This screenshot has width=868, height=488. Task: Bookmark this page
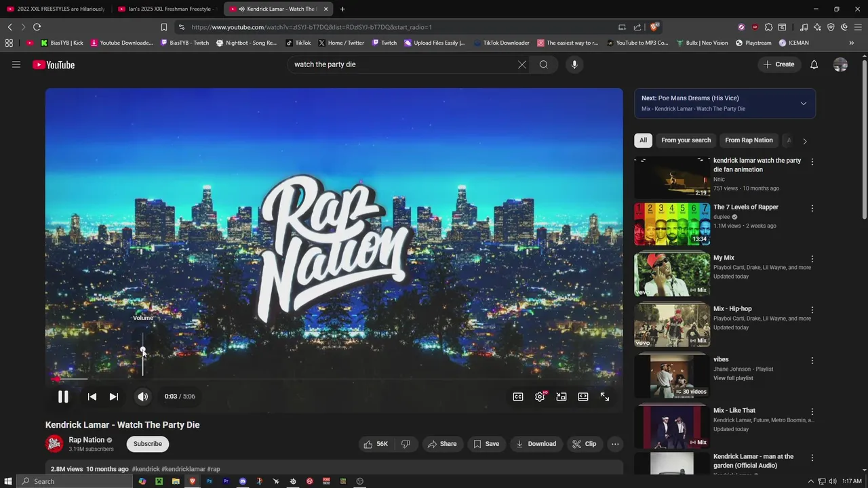point(163,27)
